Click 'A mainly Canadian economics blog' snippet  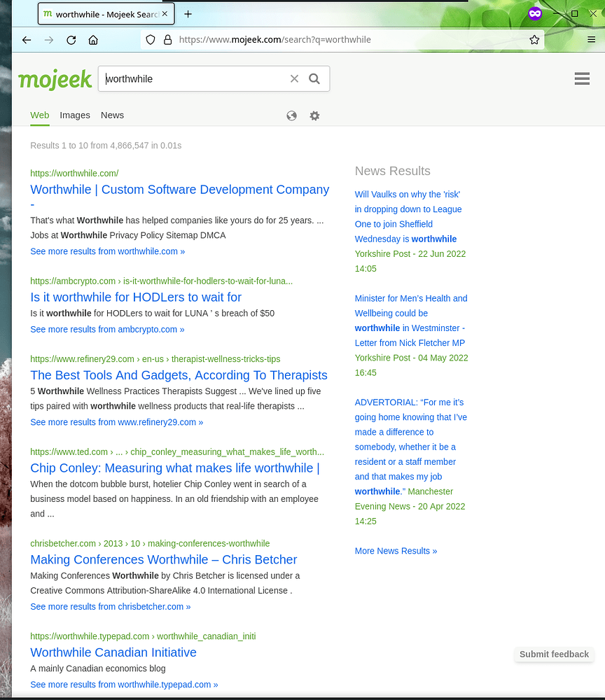pyautogui.click(x=98, y=668)
